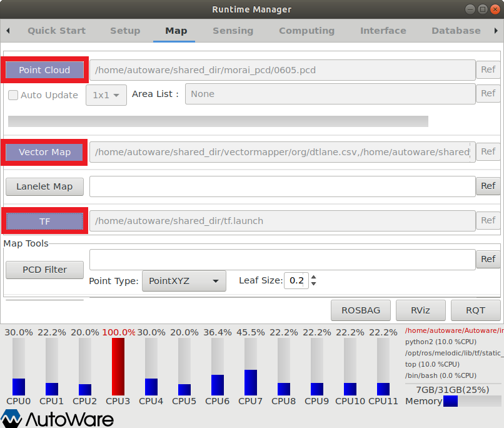The height and width of the screenshot is (428, 504).
Task: Toggle the TF launch button
Action: (44, 222)
